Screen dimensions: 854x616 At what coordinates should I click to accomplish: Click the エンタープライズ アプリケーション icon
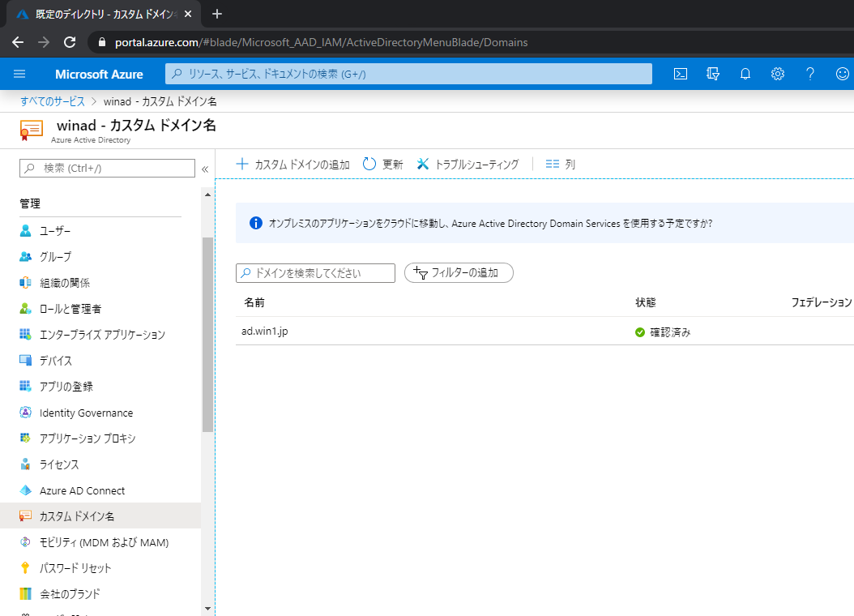pyautogui.click(x=26, y=335)
